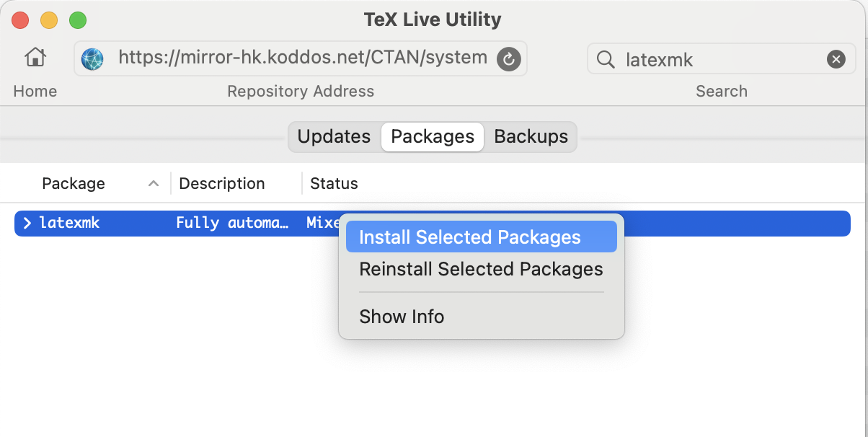The height and width of the screenshot is (437, 868).
Task: Click the yellow minimize window button
Action: (x=49, y=20)
